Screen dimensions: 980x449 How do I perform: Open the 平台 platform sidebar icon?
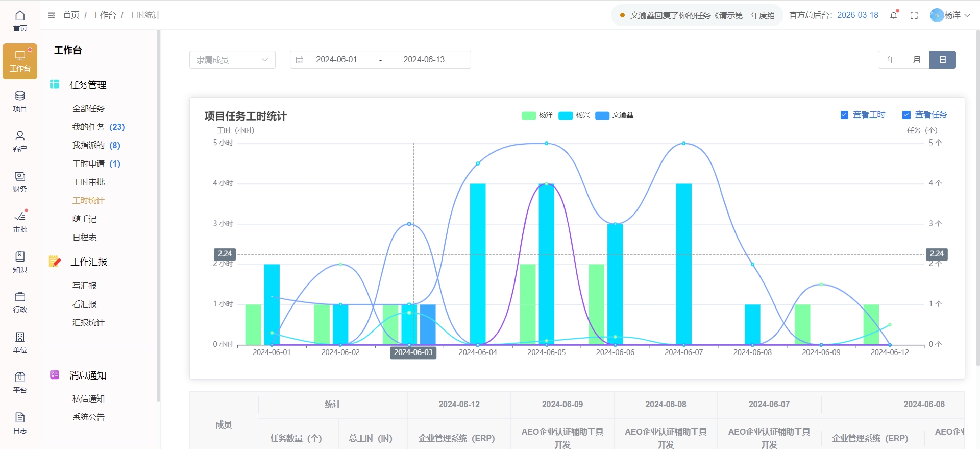[20, 383]
